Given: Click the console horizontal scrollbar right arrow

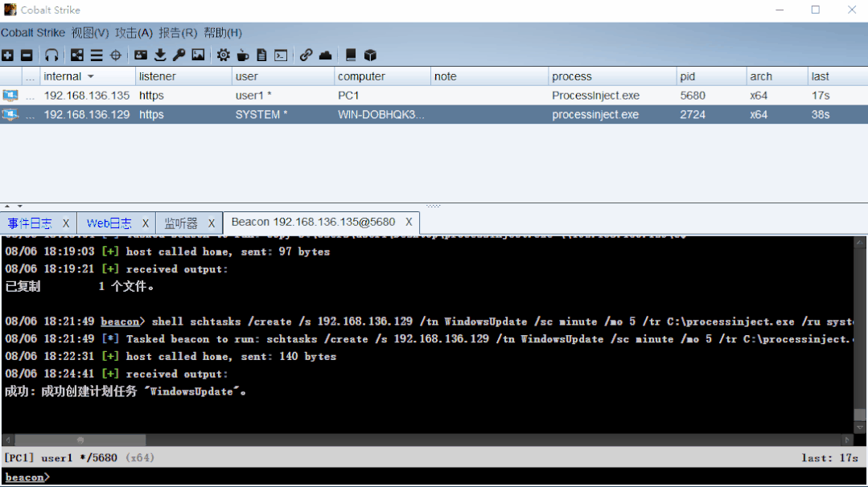Looking at the screenshot, I should (847, 440).
